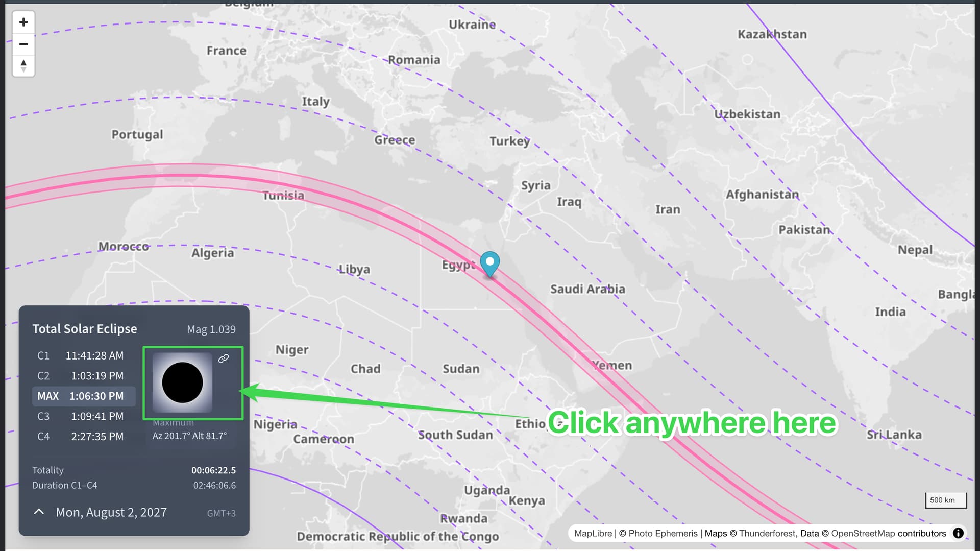The image size is (980, 551).
Task: Click the blue location pin in Egypt
Action: [x=489, y=265]
